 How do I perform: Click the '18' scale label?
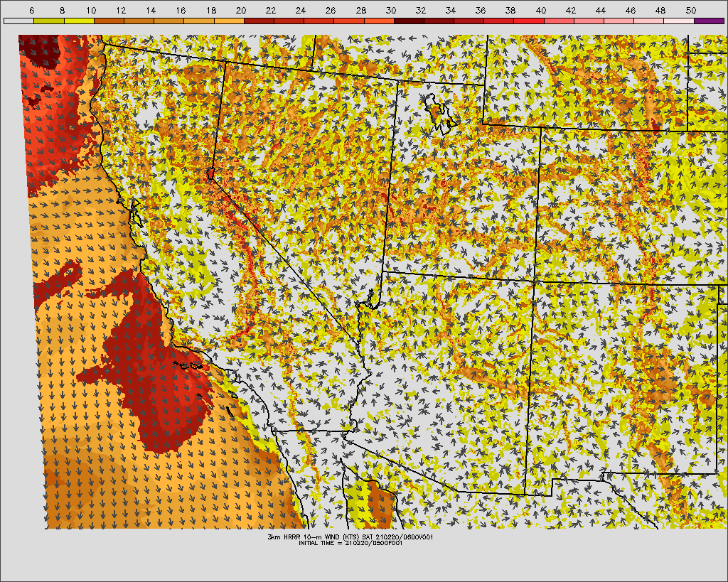pos(210,10)
